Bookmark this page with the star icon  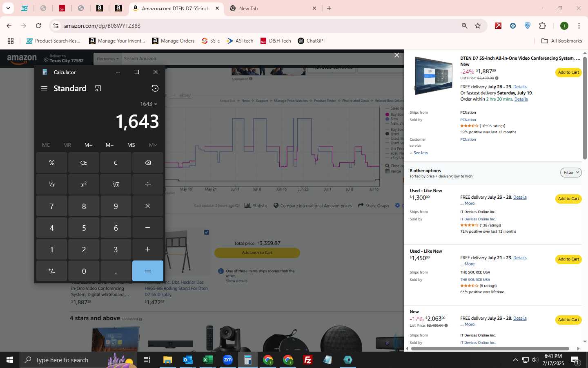tap(478, 26)
